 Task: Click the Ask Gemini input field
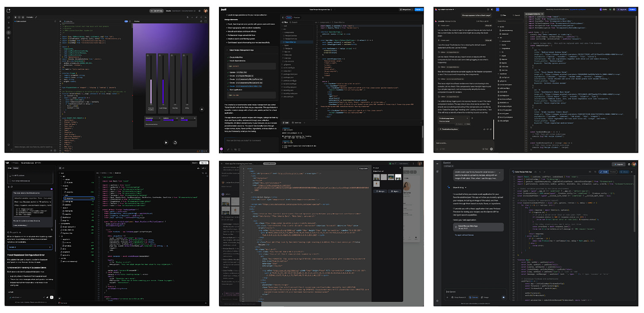(x=475, y=292)
